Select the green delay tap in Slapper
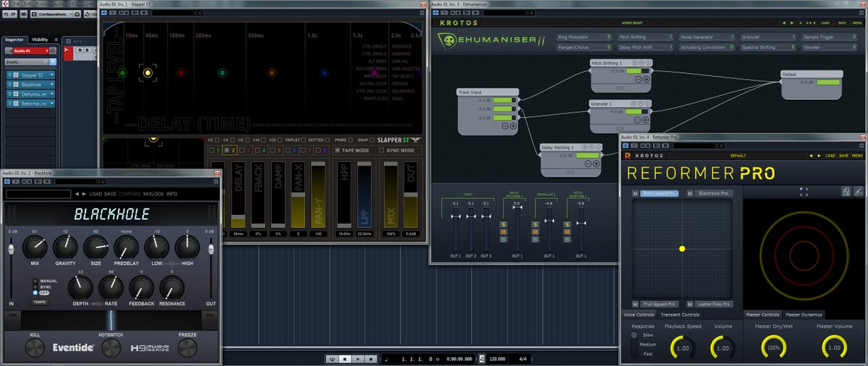This screenshot has height=366, width=868. [x=122, y=73]
